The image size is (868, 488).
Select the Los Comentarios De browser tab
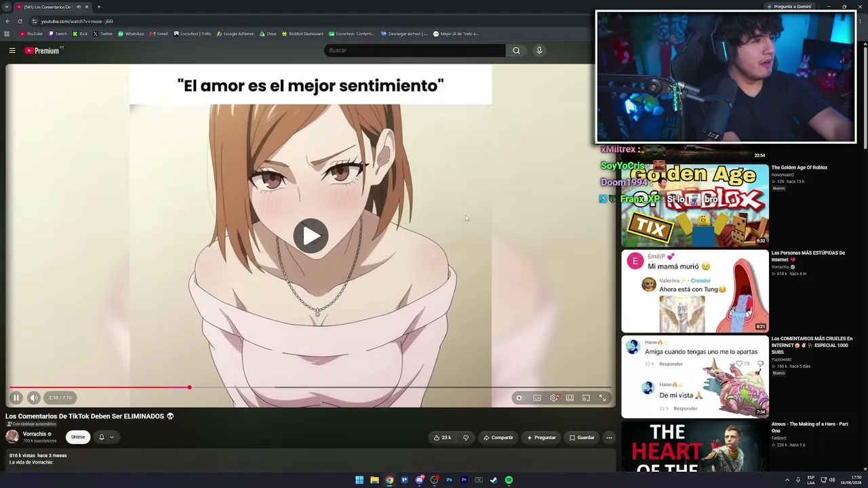coord(53,7)
